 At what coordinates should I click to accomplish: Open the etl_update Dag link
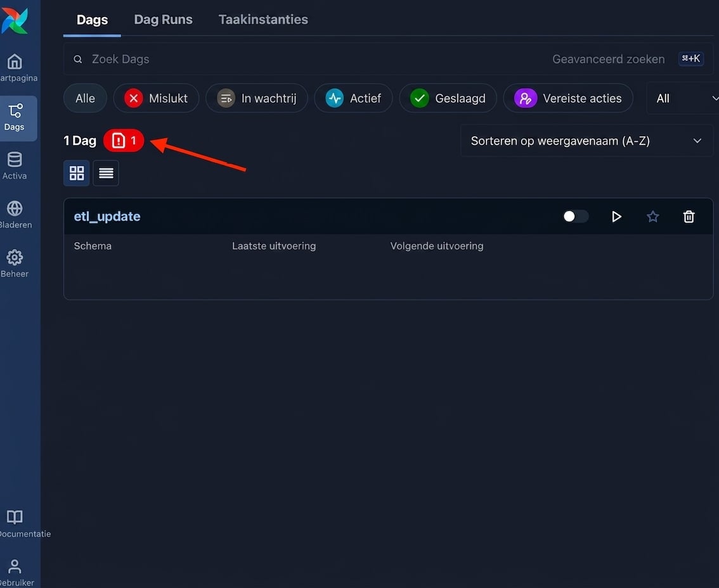coord(107,216)
